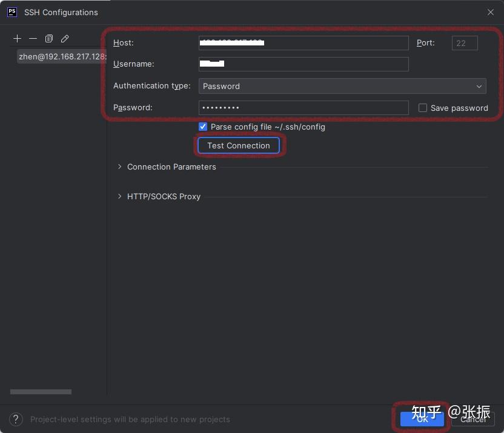Image resolution: width=504 pixels, height=433 pixels.
Task: Add a new SSH configuration with plus icon
Action: point(17,39)
